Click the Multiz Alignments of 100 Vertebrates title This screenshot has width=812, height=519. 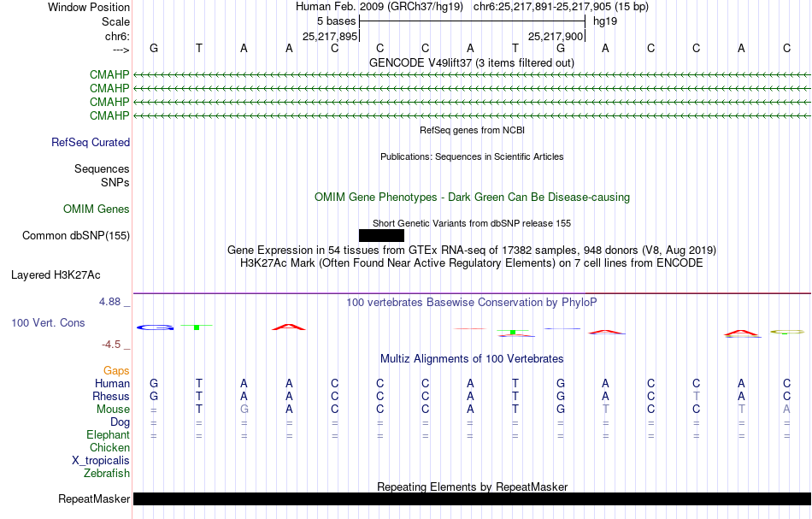tap(472, 358)
